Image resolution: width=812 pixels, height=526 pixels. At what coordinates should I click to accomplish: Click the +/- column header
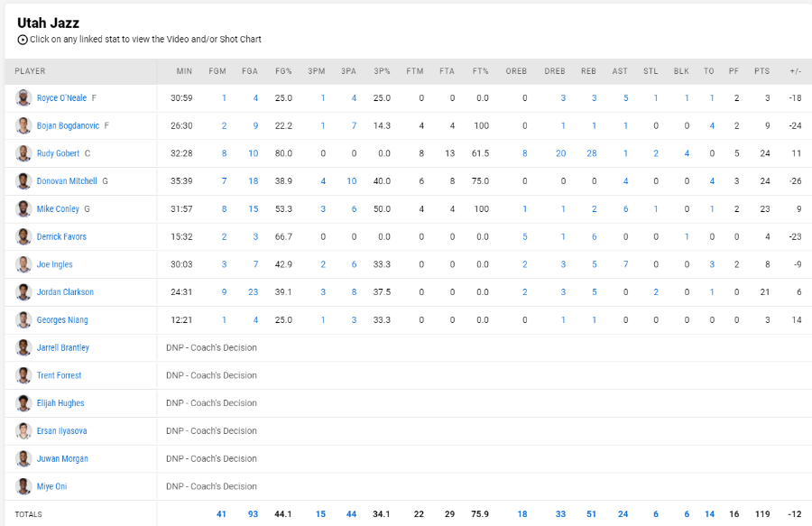(796, 71)
